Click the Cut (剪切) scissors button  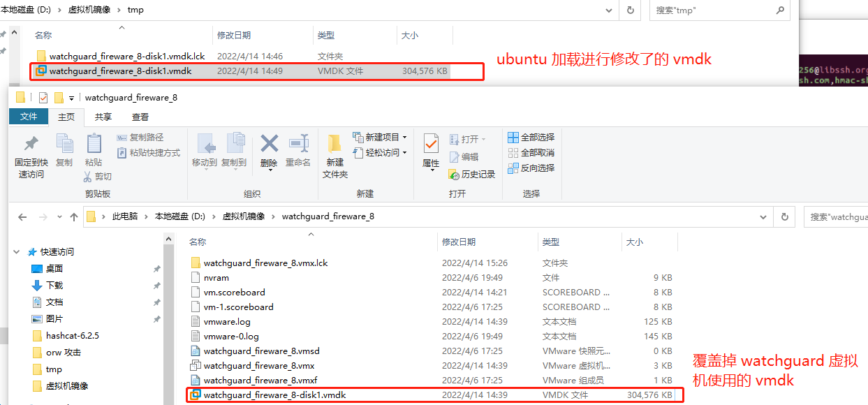pos(97,177)
